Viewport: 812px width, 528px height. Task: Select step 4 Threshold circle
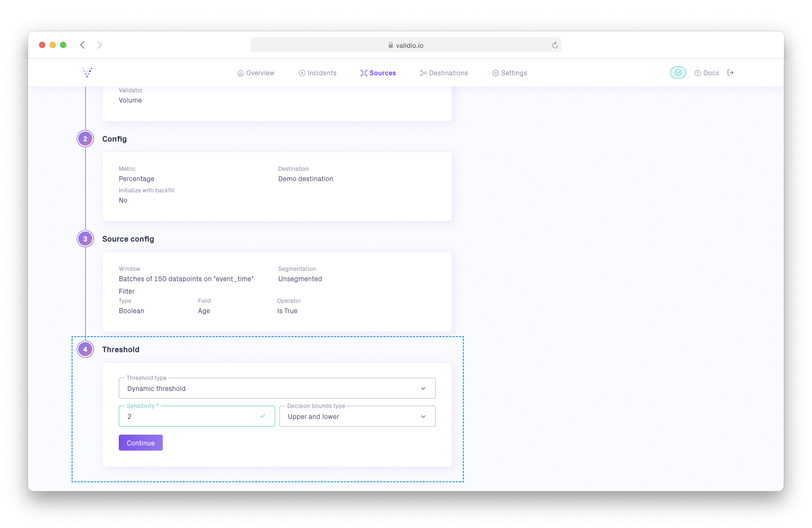85,349
